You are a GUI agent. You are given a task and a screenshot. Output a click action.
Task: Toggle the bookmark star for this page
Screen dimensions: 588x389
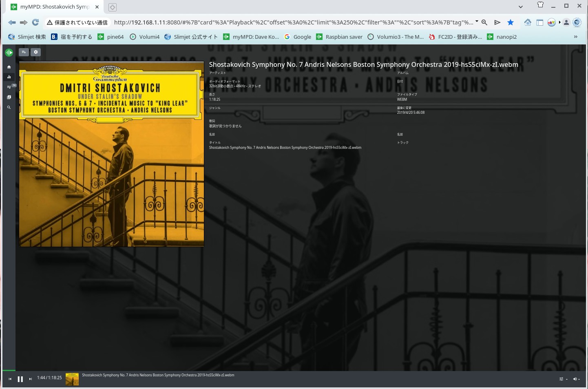click(x=510, y=22)
